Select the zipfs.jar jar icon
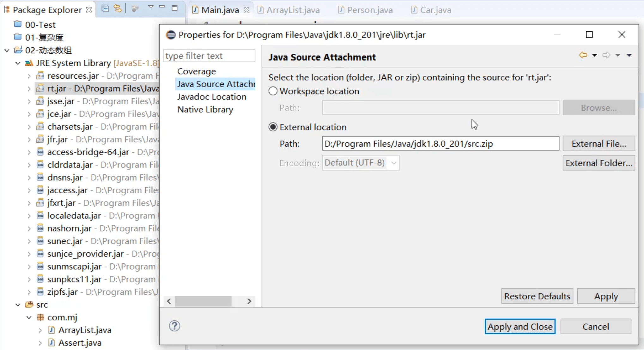Screen dimensions: 644x350 pos(40,292)
